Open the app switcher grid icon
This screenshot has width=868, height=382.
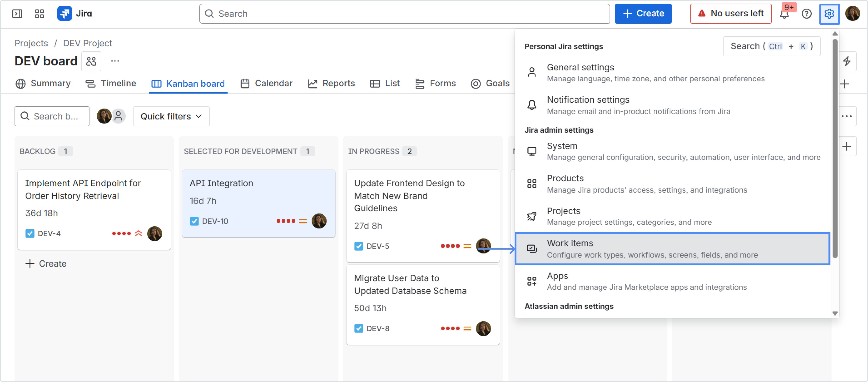pos(40,14)
